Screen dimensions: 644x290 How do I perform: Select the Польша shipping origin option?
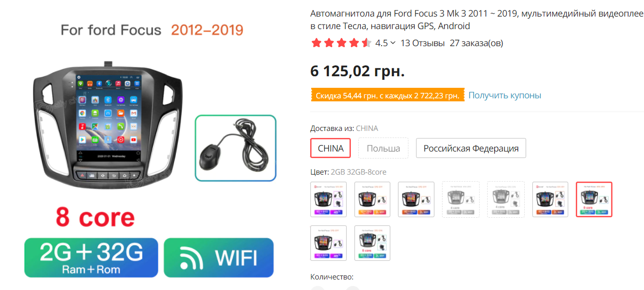(x=383, y=148)
